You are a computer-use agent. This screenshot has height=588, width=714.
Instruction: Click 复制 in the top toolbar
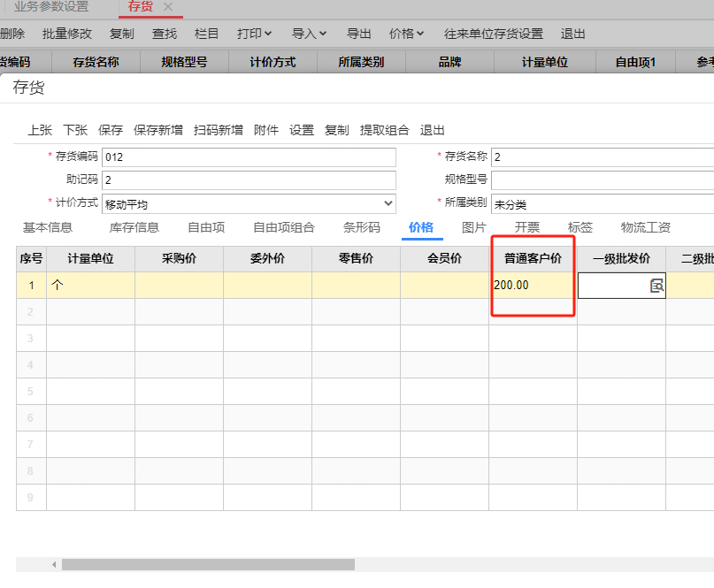click(122, 34)
